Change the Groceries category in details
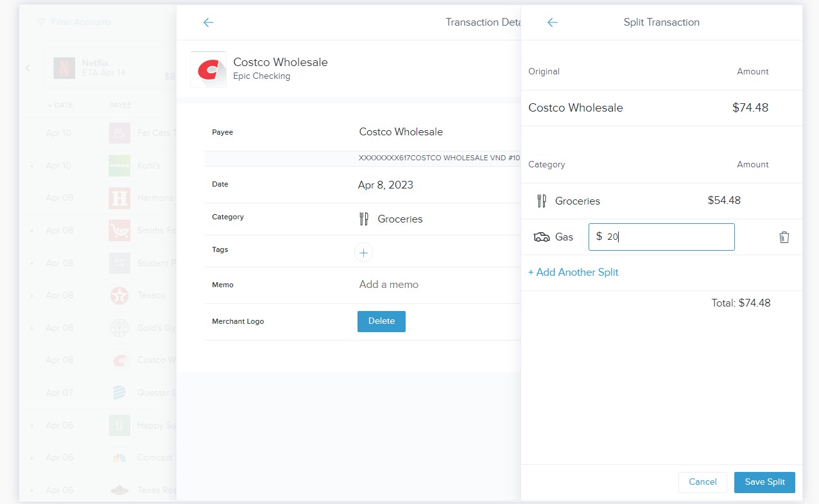This screenshot has width=819, height=504. [400, 219]
